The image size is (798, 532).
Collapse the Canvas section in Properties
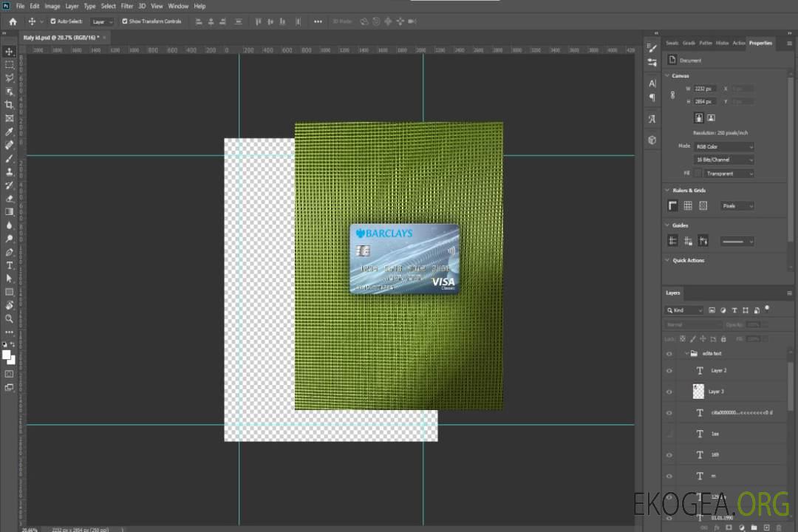pos(668,76)
